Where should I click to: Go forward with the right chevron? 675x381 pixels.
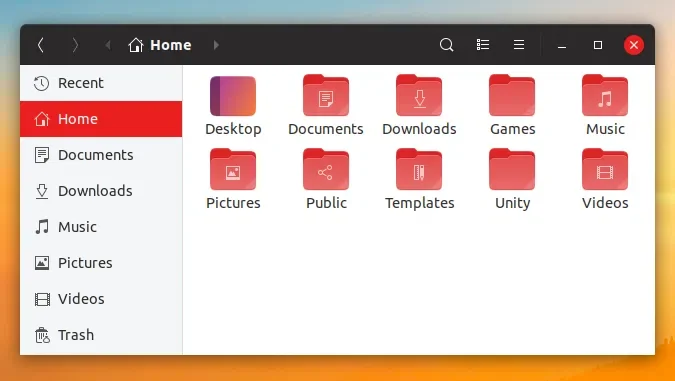coord(75,45)
